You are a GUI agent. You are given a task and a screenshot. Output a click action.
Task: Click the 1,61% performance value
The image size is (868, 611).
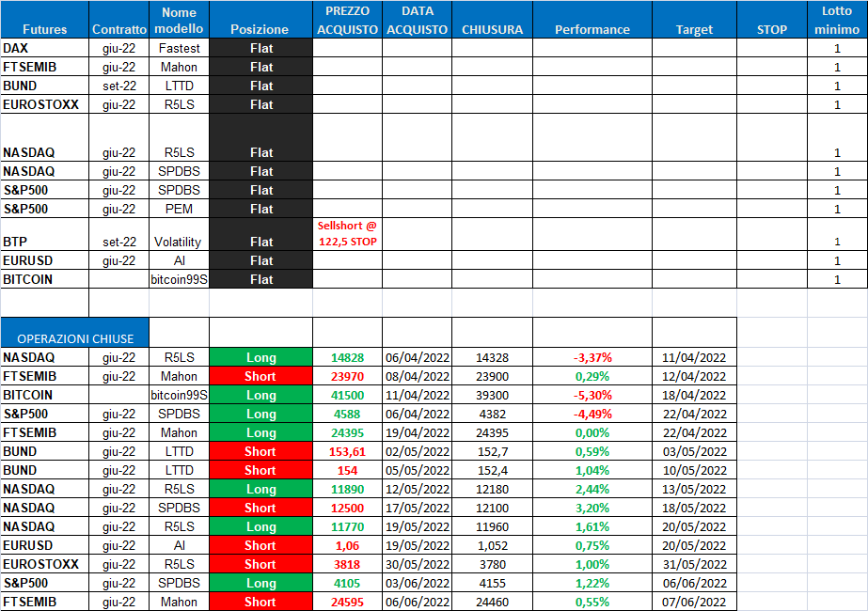pyautogui.click(x=592, y=527)
